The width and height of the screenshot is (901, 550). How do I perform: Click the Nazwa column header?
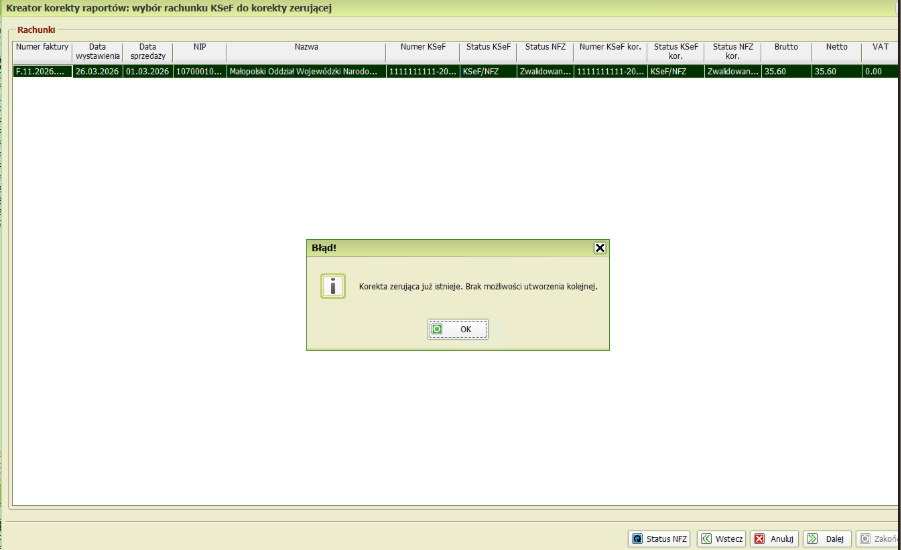click(x=306, y=47)
